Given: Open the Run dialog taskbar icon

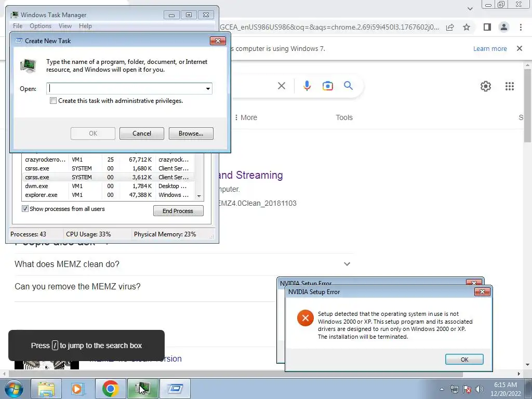Looking at the screenshot, I should click(175, 389).
